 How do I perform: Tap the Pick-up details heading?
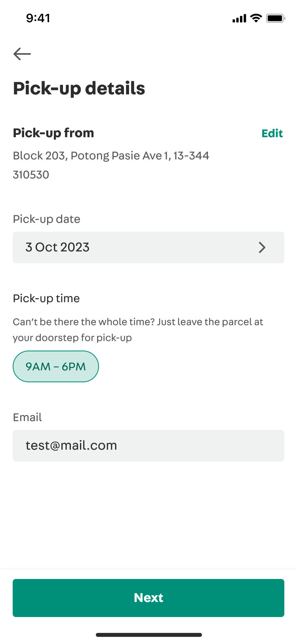click(79, 88)
